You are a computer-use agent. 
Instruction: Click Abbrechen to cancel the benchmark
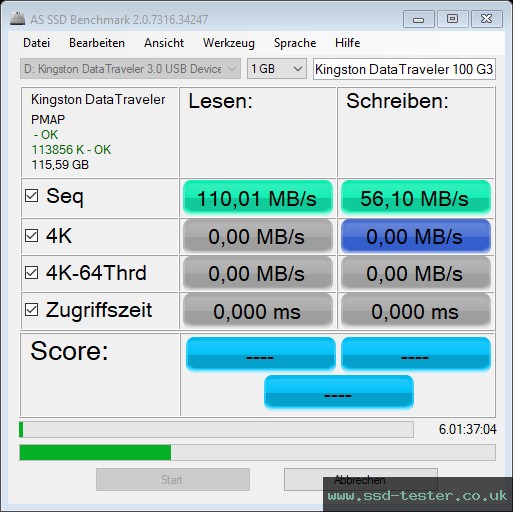(x=361, y=479)
